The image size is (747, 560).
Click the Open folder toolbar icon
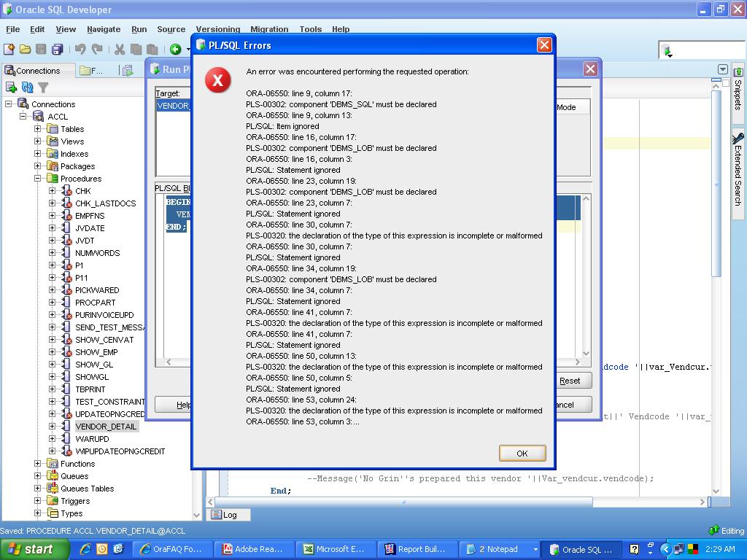coord(26,49)
